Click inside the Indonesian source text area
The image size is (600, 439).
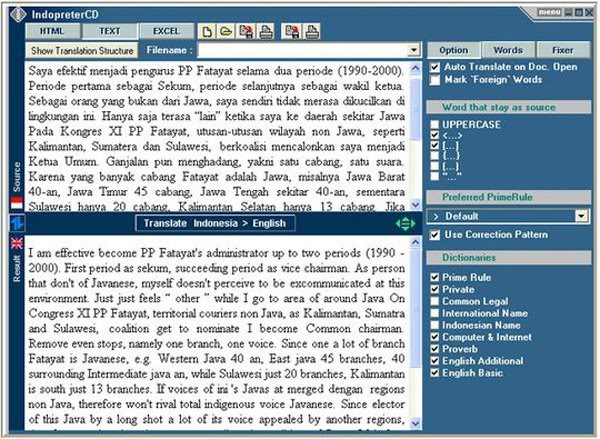217,137
